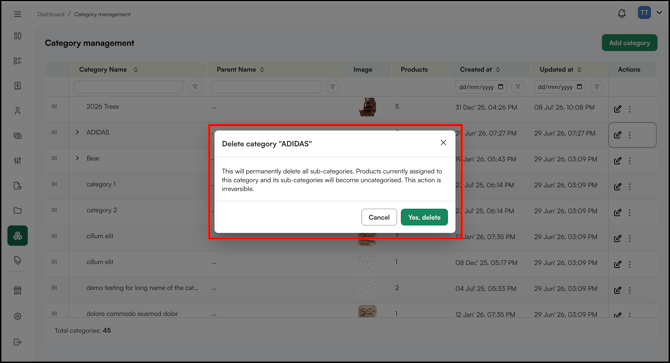Open the file report sidebar icon
This screenshot has width=670, height=363.
[x=18, y=186]
